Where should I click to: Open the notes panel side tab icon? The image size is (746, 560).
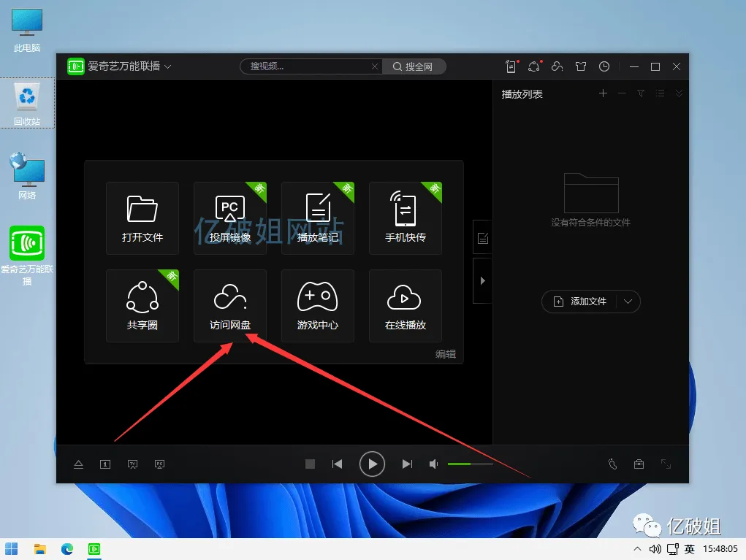coord(482,238)
